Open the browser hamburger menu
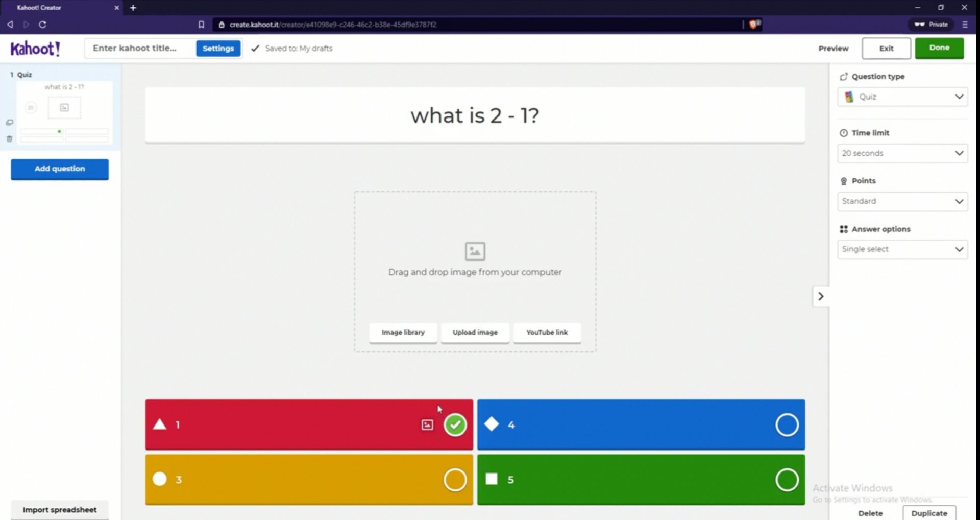 [x=965, y=25]
